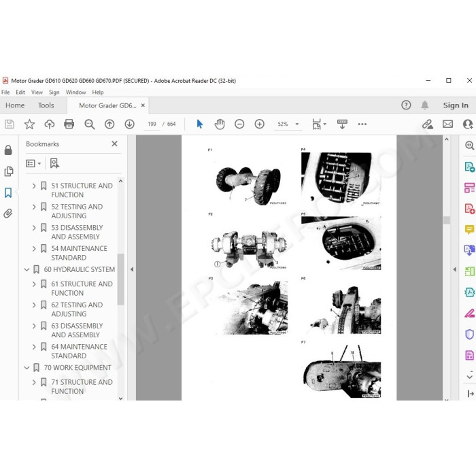Open page thumbnails panel
Viewport: 476px width, 476px height.
click(x=9, y=171)
